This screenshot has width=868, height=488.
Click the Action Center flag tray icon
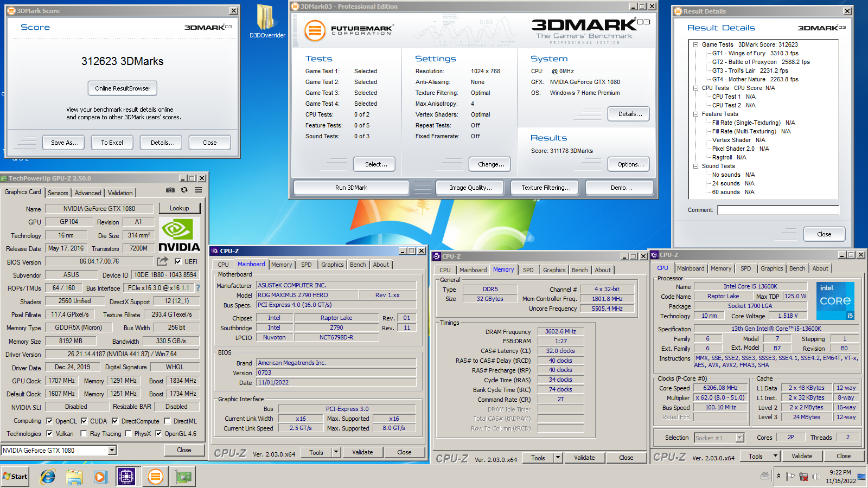(790, 477)
